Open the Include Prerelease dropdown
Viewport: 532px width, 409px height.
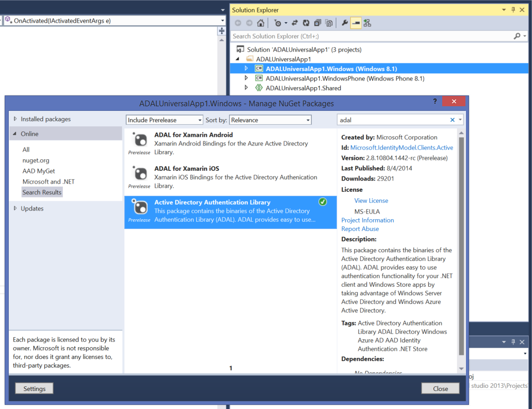click(164, 120)
